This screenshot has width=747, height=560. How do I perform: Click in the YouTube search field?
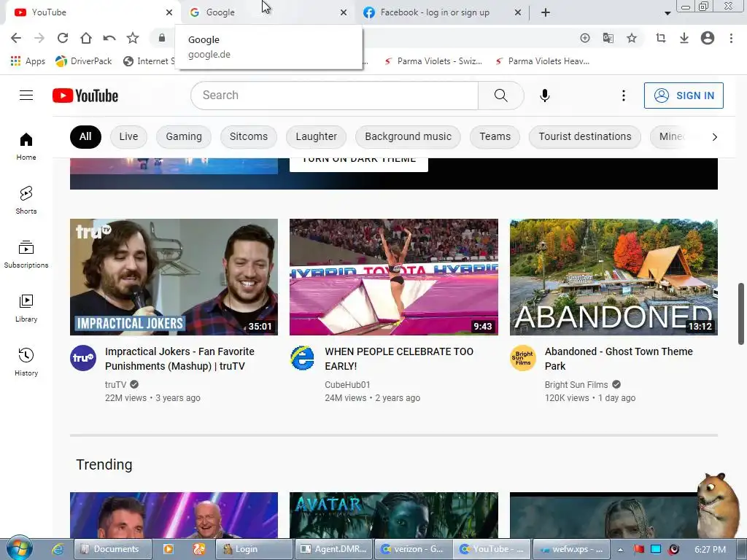334,96
